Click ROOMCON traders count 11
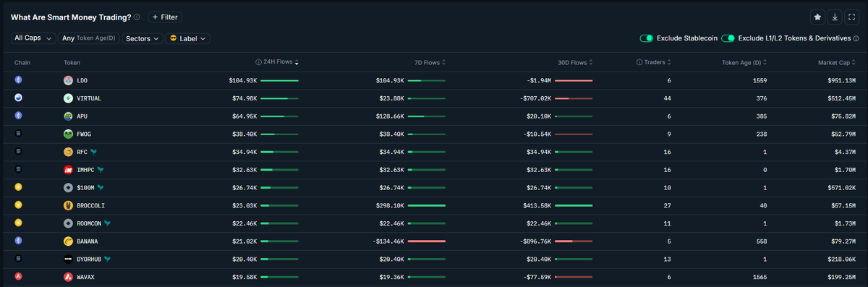 point(667,223)
